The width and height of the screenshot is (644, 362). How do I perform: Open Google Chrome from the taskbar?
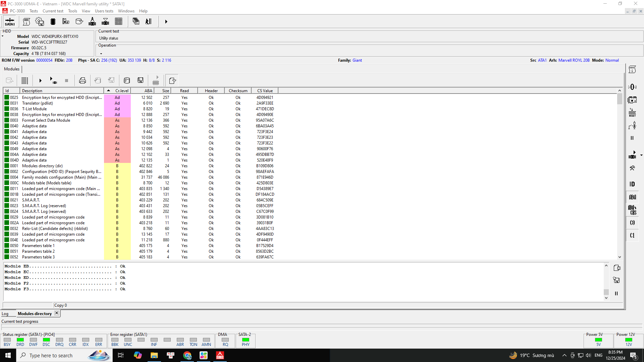[187, 355]
